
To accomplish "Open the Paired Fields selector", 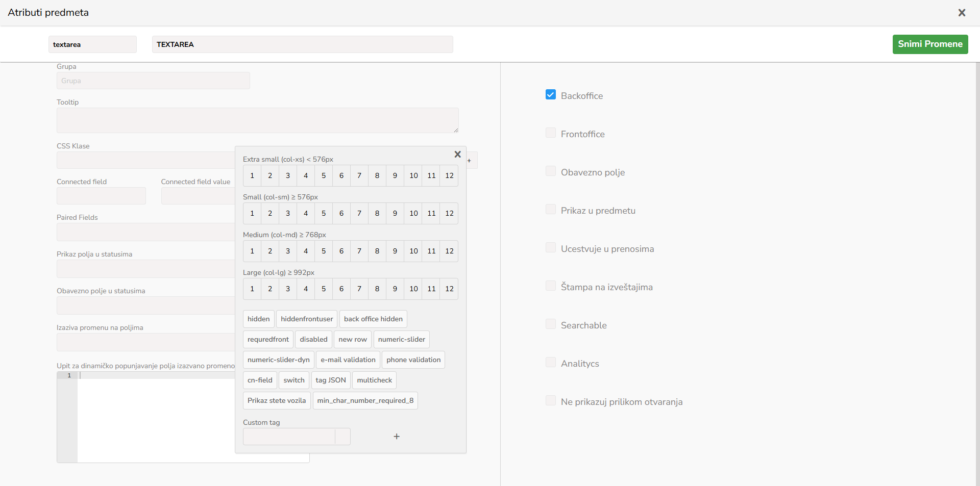I will point(146,232).
